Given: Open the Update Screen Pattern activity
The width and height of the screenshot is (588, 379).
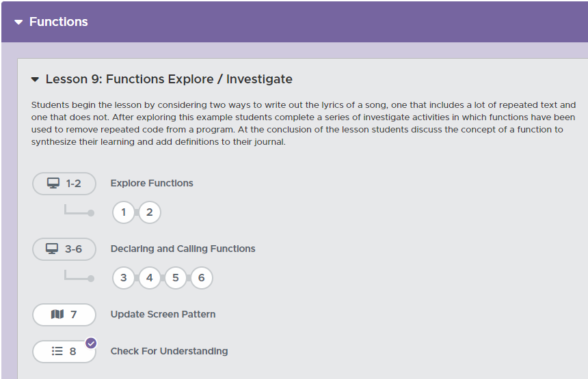Looking at the screenshot, I should [x=163, y=315].
